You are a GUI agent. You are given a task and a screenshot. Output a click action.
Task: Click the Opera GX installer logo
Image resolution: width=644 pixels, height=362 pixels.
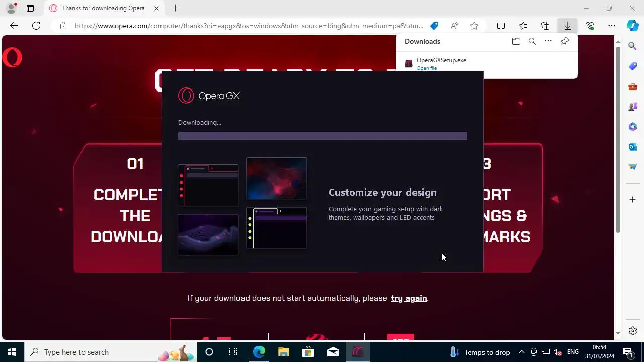coord(209,96)
